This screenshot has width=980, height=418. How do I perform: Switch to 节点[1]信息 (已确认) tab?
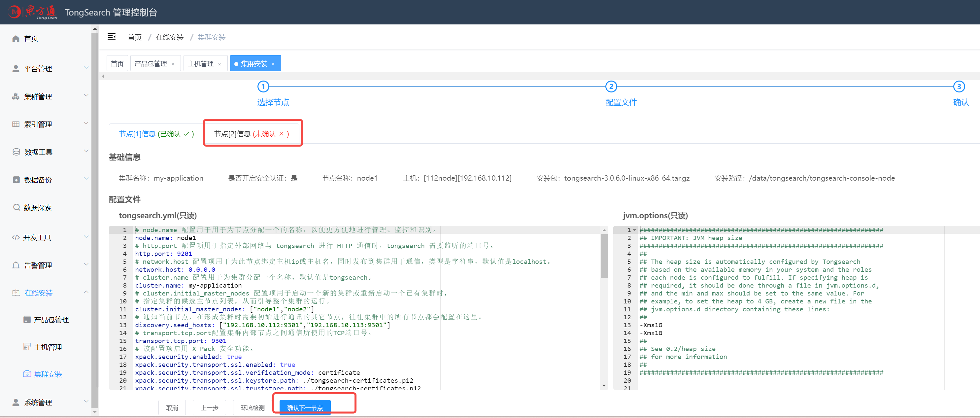156,134
